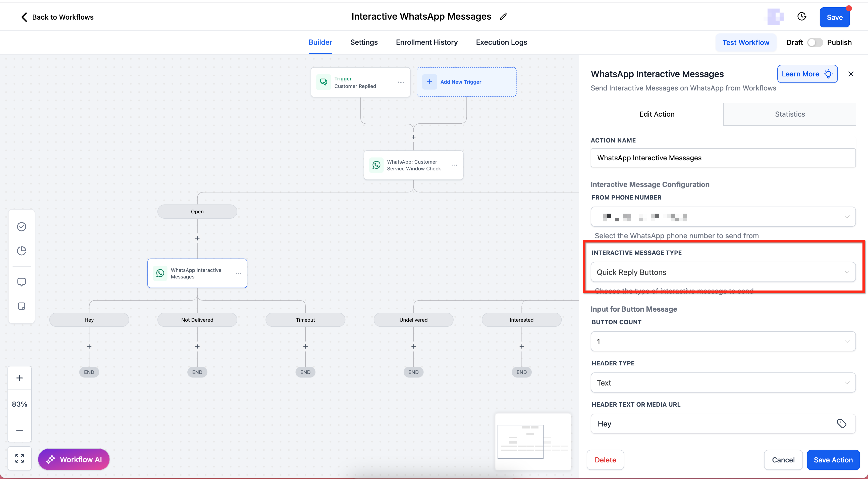Click the canvas zoom out minus button
Viewport: 868px width, 479px height.
click(x=20, y=430)
